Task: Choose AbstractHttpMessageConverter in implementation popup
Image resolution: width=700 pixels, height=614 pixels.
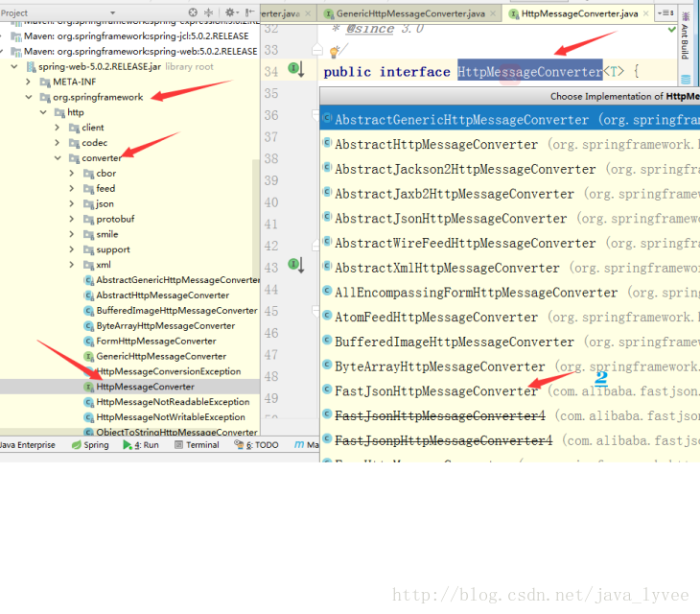Action: tap(509, 144)
